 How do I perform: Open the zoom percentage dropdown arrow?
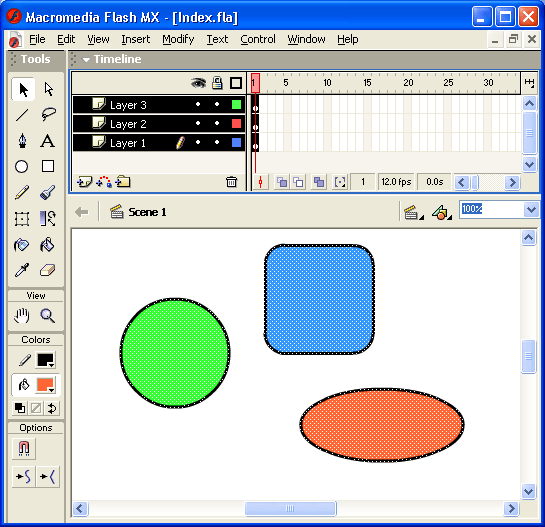pos(531,210)
